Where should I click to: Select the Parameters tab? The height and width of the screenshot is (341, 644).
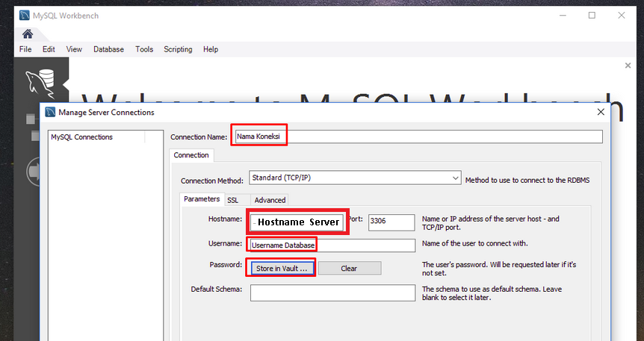(202, 199)
